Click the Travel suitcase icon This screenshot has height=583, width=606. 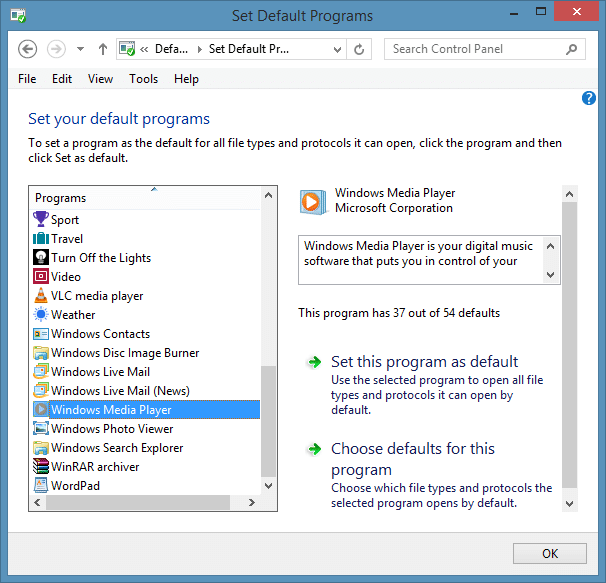coord(41,239)
